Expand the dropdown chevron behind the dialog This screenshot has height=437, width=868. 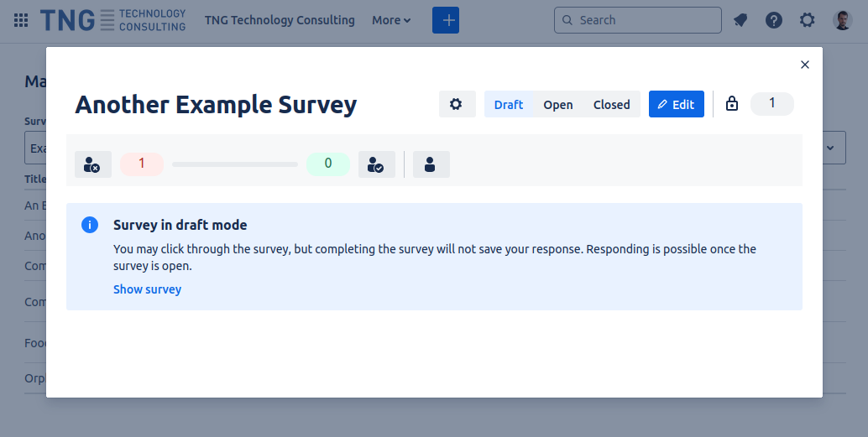(x=831, y=148)
